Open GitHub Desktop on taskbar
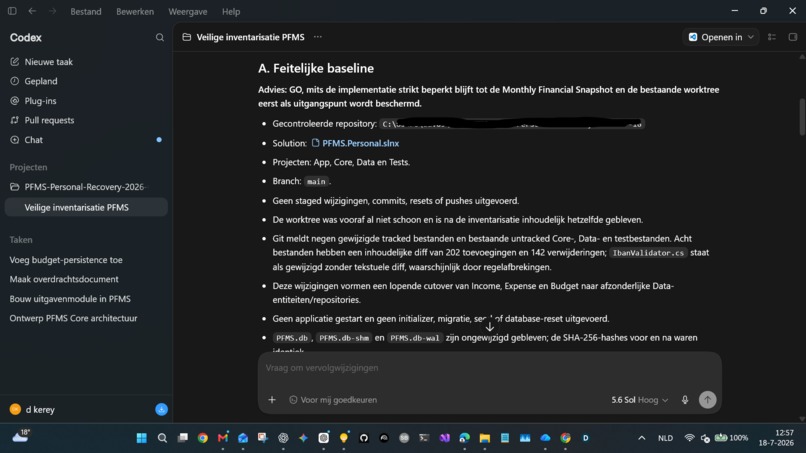This screenshot has width=806, height=453. tap(364, 438)
